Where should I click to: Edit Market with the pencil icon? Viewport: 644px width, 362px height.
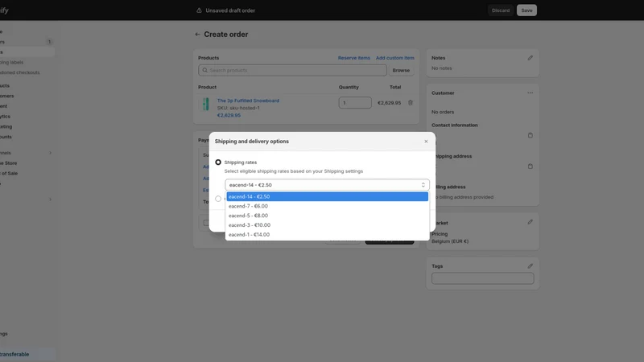click(x=530, y=222)
